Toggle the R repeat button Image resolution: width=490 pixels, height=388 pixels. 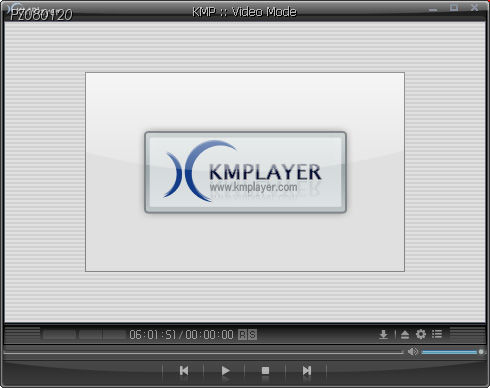(x=242, y=334)
